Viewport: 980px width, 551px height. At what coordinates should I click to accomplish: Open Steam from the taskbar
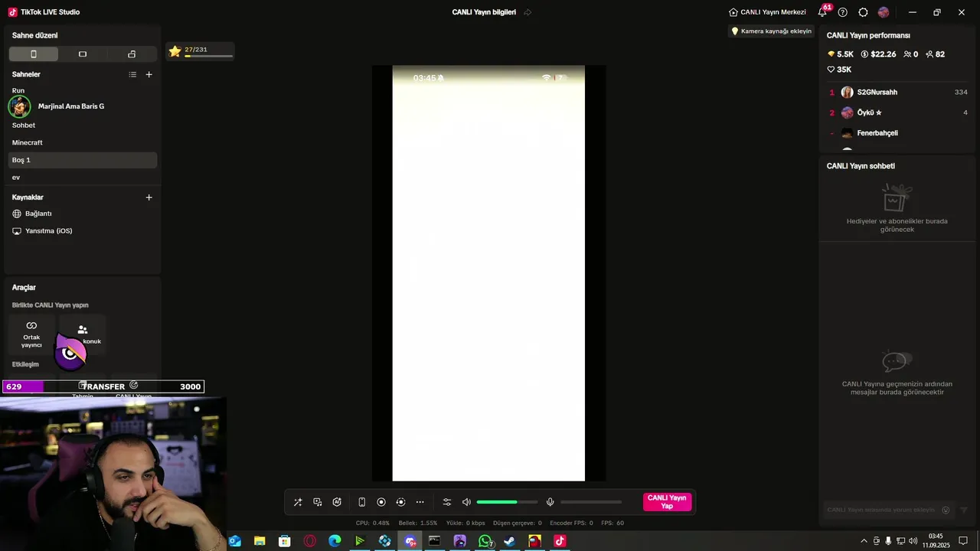[x=510, y=541]
